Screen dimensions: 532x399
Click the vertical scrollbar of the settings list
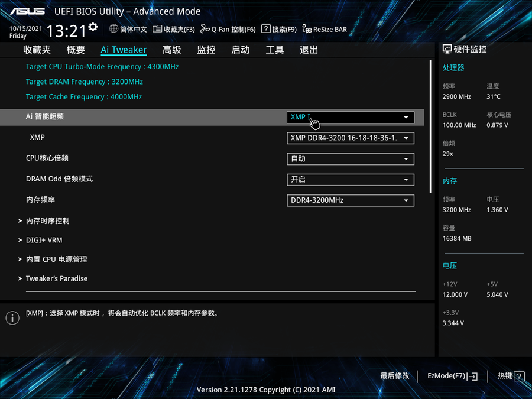click(430, 127)
